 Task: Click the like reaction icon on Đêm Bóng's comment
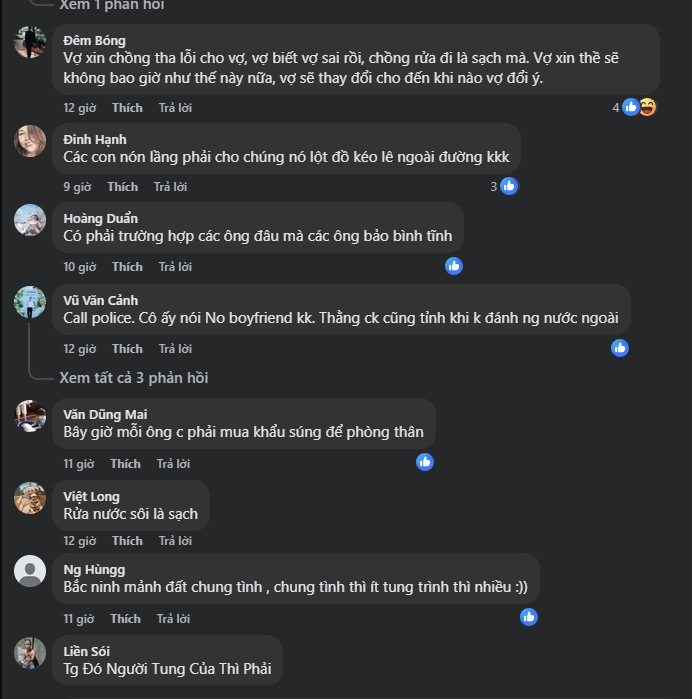pyautogui.click(x=631, y=107)
